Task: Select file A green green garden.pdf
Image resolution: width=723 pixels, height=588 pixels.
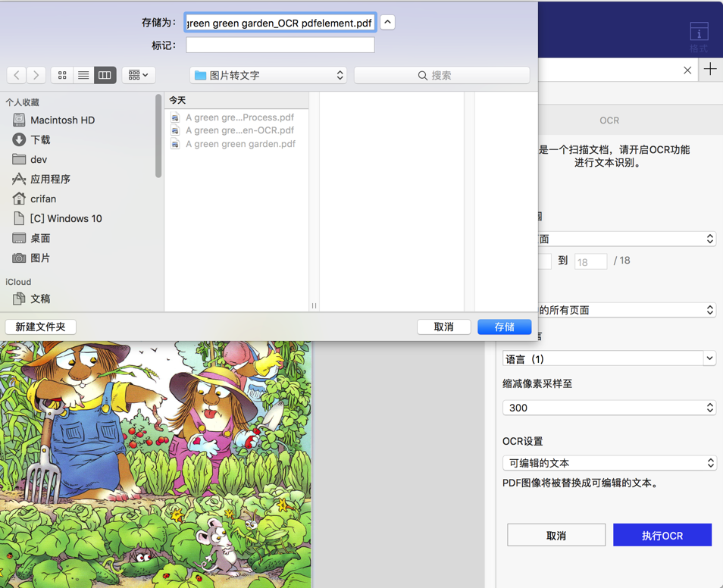Action: click(x=240, y=144)
